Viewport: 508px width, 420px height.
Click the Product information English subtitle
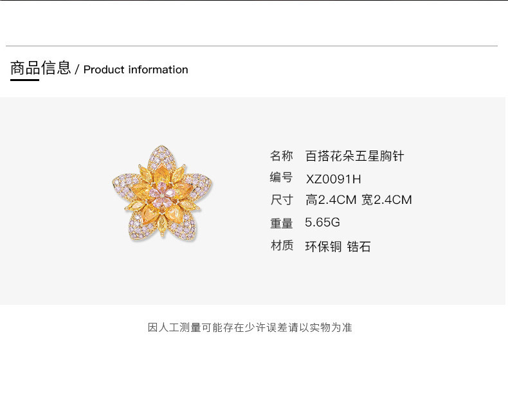[x=136, y=69]
